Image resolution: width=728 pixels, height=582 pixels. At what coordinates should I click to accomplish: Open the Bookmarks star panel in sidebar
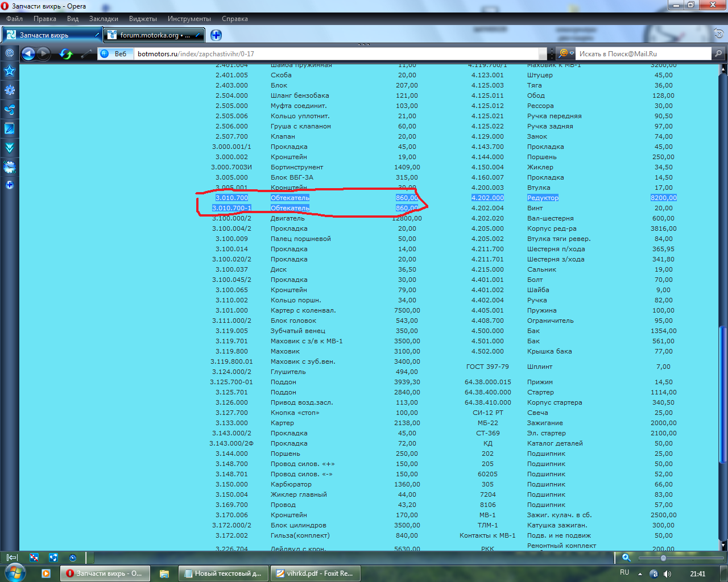point(10,71)
